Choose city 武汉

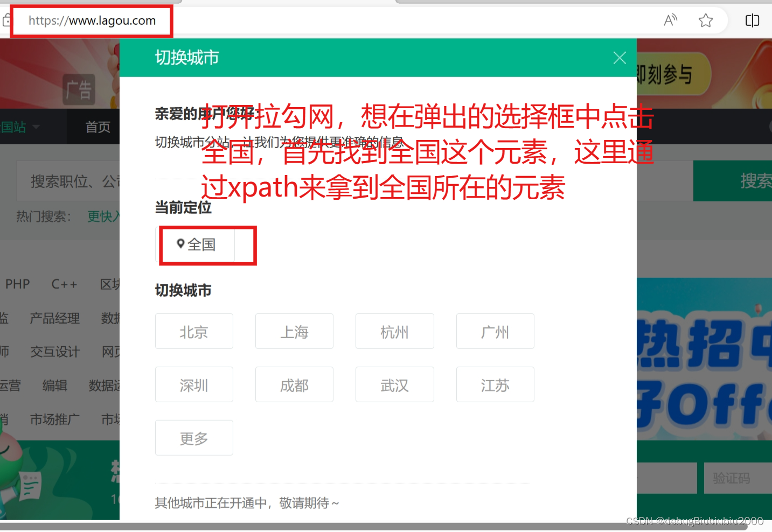(x=395, y=384)
